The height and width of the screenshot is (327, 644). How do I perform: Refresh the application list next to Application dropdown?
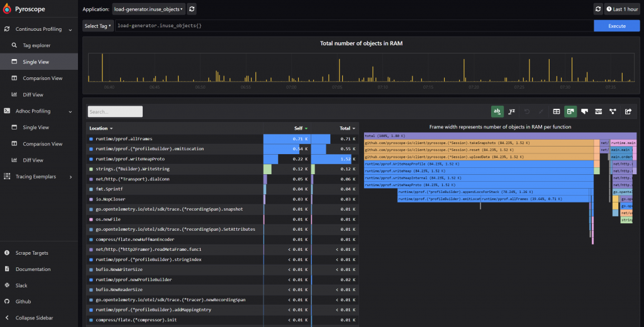pos(192,9)
